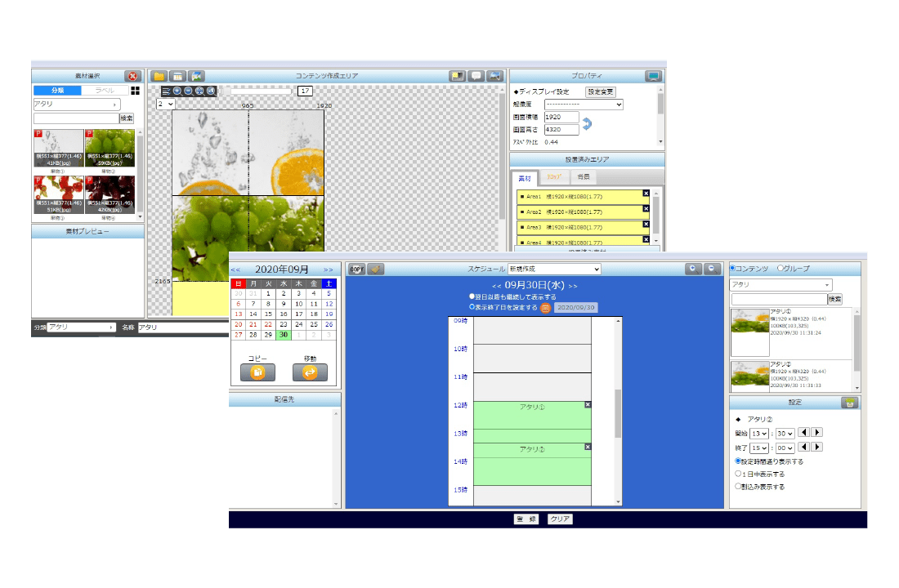
Task: Click the layout table icon beside the folder
Action: tap(177, 76)
